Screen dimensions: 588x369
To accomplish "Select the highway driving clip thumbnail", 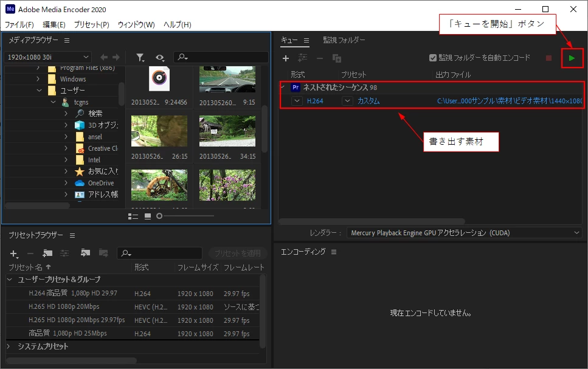I will tap(227, 79).
